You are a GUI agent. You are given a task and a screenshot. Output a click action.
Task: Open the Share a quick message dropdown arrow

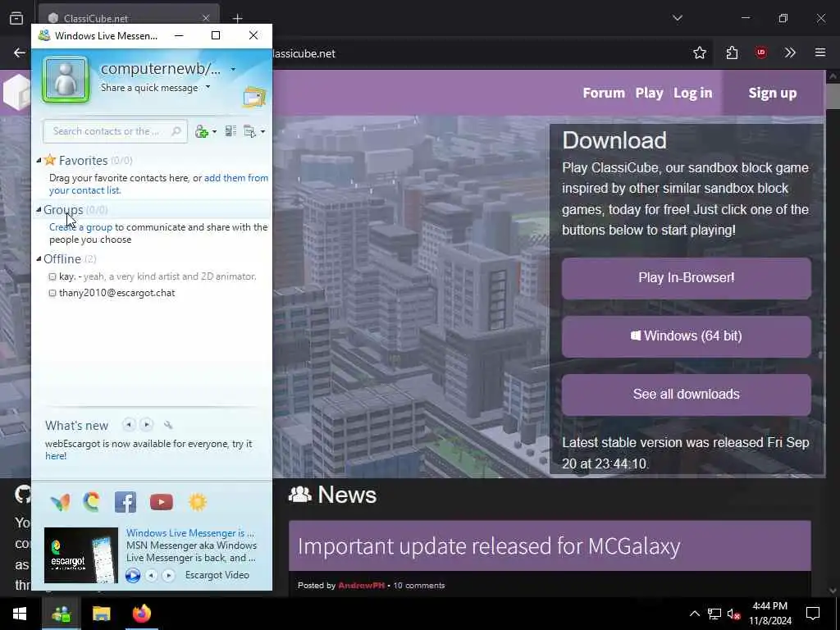[208, 87]
